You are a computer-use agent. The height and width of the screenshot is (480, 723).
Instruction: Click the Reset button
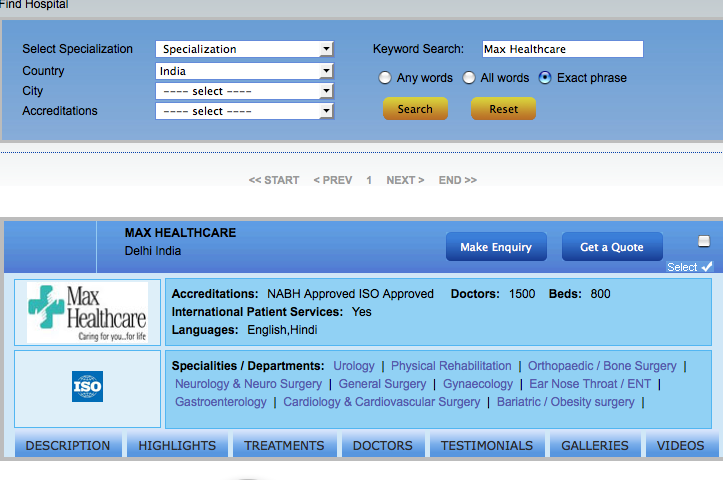pyautogui.click(x=504, y=109)
